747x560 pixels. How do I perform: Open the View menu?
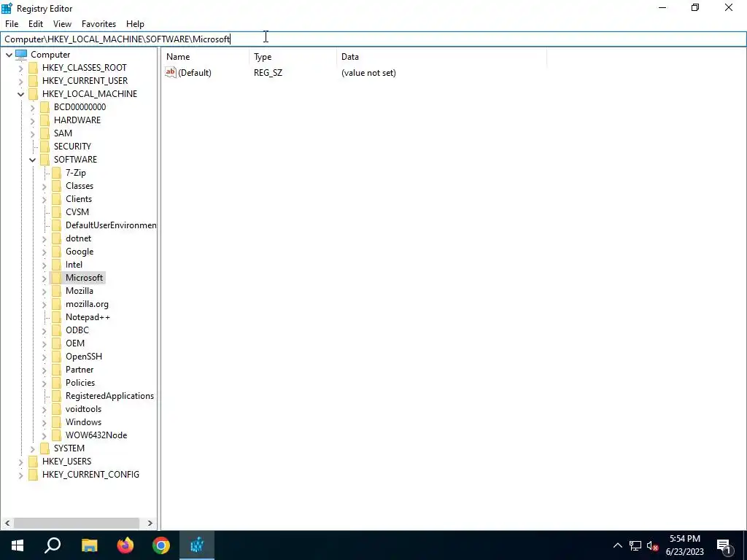[x=62, y=24]
